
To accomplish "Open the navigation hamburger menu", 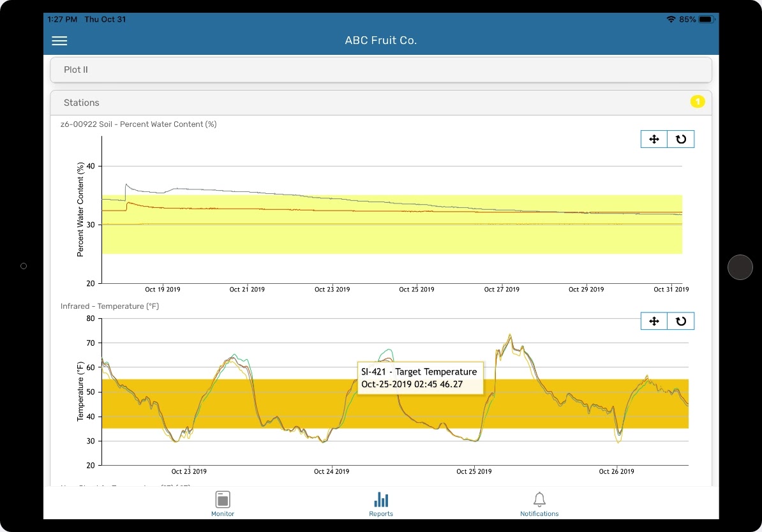I will [x=59, y=40].
